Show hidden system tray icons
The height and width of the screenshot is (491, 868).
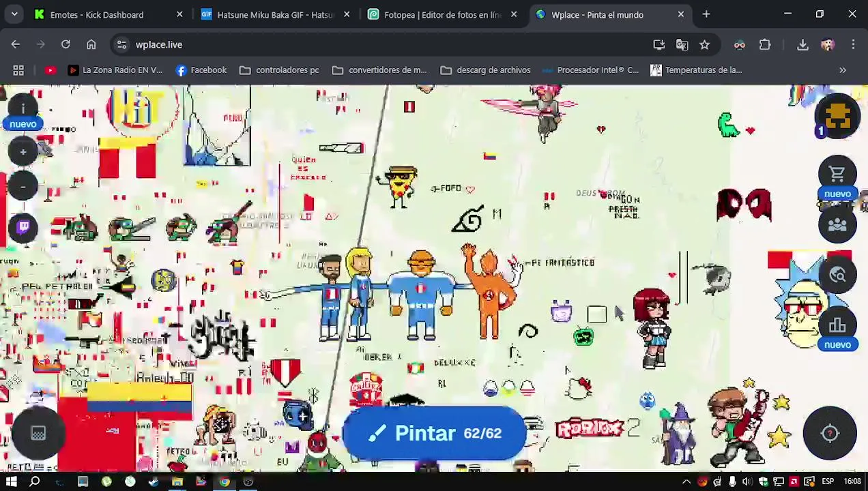click(686, 481)
